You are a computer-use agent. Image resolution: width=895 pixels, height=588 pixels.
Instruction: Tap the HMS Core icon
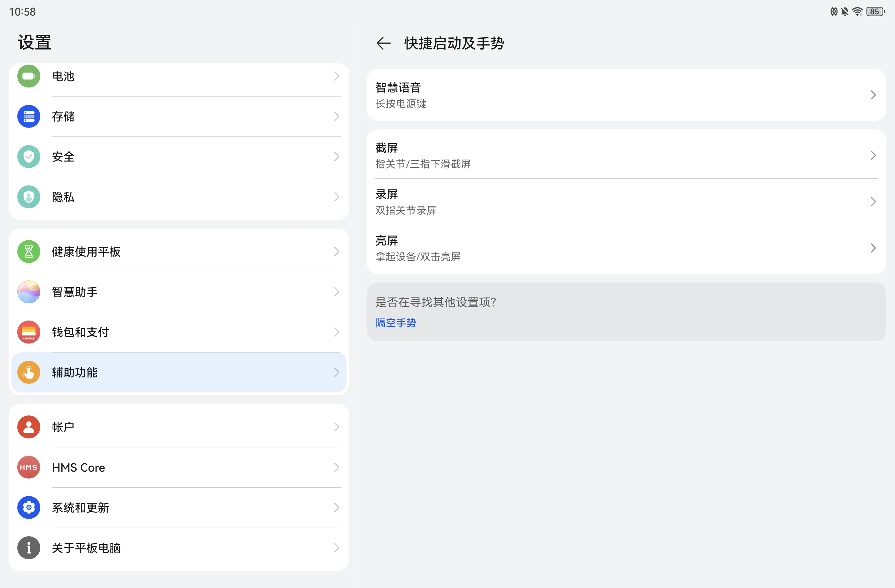coord(28,467)
